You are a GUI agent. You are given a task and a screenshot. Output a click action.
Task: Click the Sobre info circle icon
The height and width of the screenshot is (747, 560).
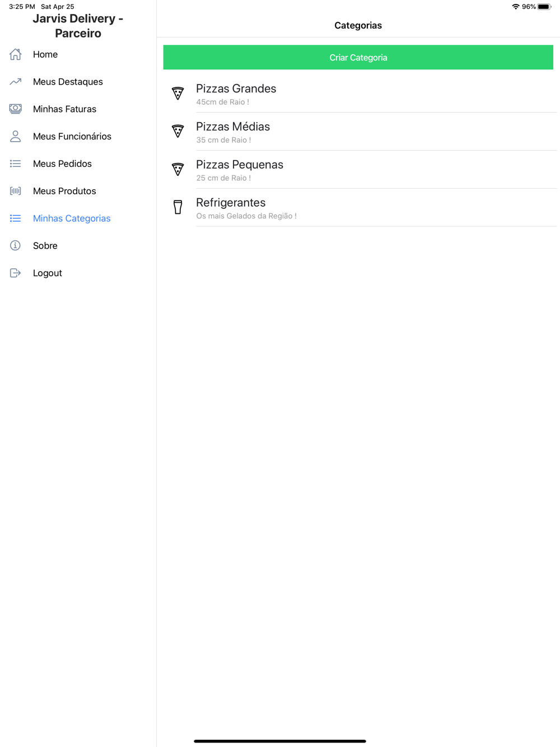coord(16,246)
